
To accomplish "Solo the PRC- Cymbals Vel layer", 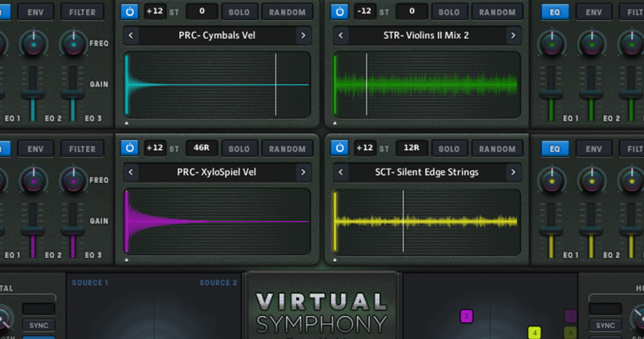I will [x=239, y=12].
